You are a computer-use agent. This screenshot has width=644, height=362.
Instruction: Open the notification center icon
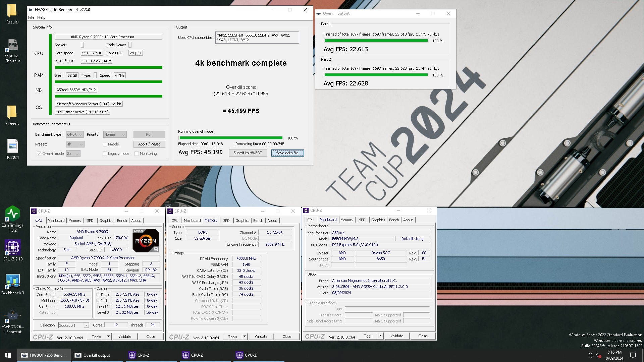pyautogui.click(x=633, y=355)
